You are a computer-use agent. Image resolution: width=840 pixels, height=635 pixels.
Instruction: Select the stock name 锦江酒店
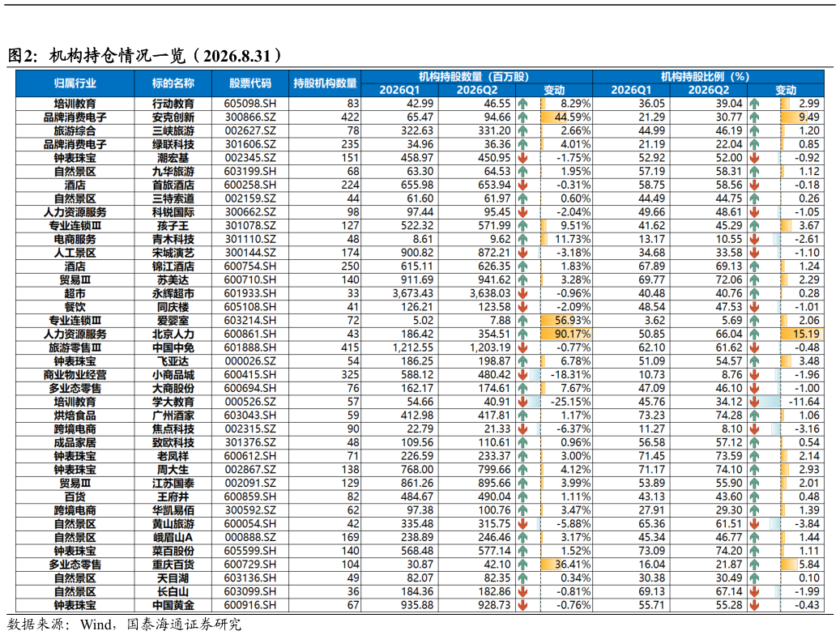click(173, 266)
